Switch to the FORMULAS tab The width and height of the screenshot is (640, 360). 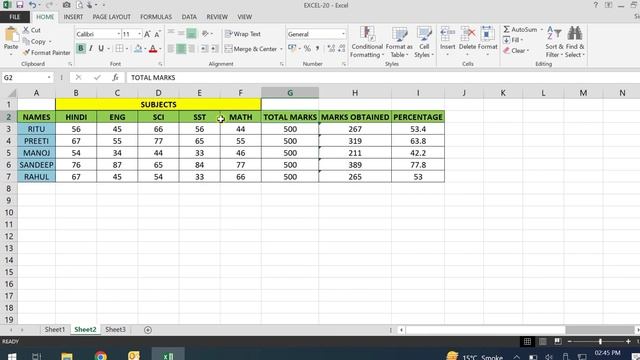[156, 17]
